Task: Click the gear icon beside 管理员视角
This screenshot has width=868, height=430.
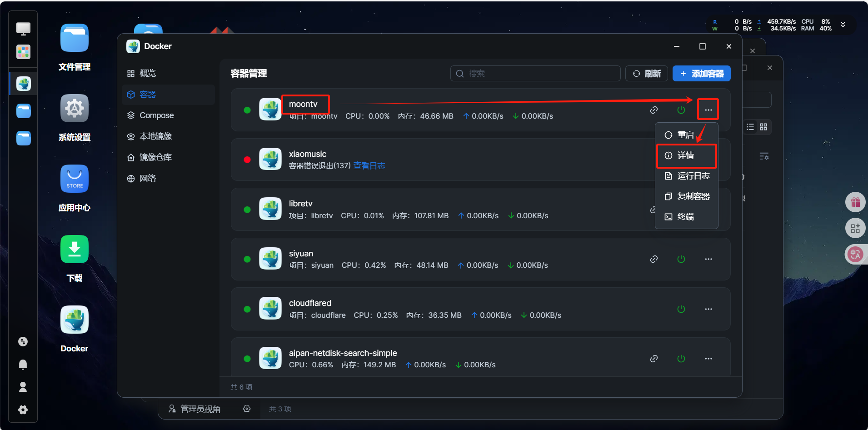Action: click(x=247, y=409)
